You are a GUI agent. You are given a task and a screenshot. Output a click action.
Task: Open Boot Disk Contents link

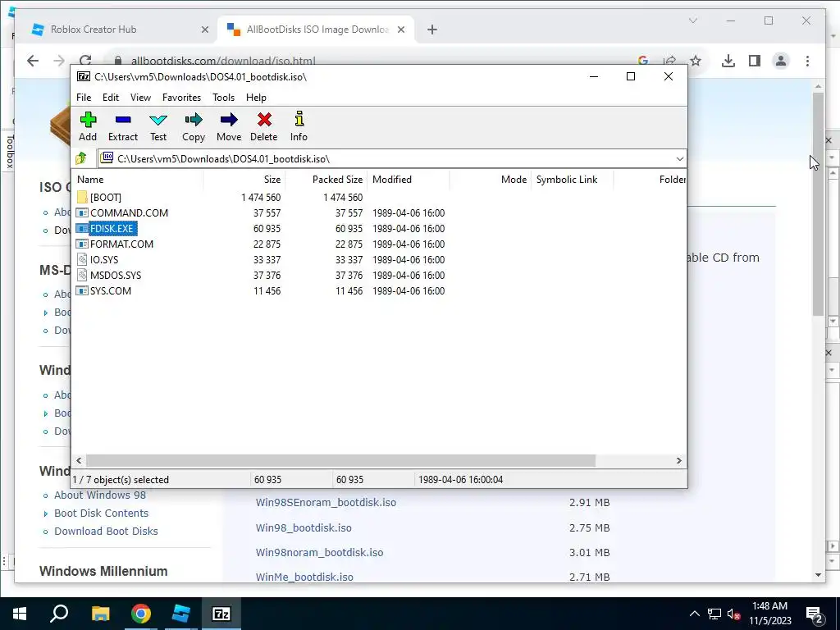101,514
